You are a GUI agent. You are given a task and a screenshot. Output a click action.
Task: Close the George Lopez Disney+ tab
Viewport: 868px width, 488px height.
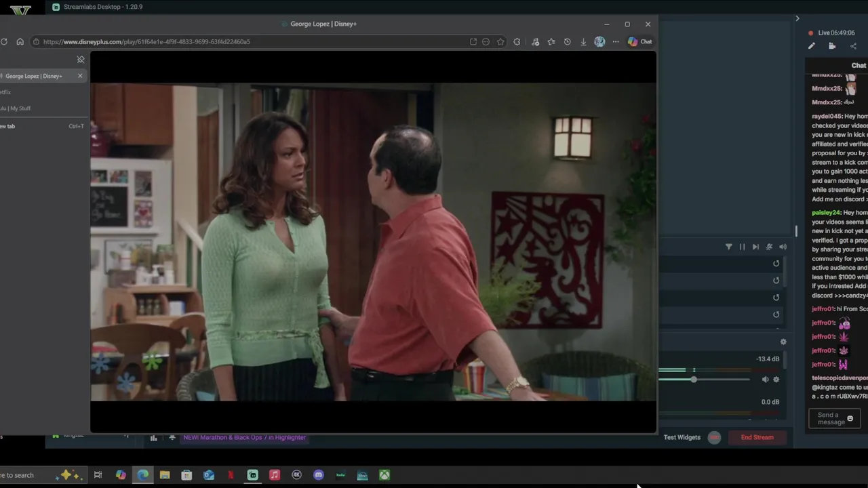(80, 76)
